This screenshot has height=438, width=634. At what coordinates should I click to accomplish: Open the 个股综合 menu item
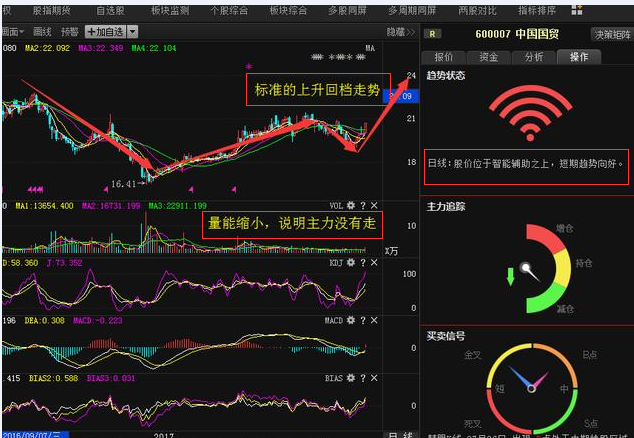(x=229, y=11)
